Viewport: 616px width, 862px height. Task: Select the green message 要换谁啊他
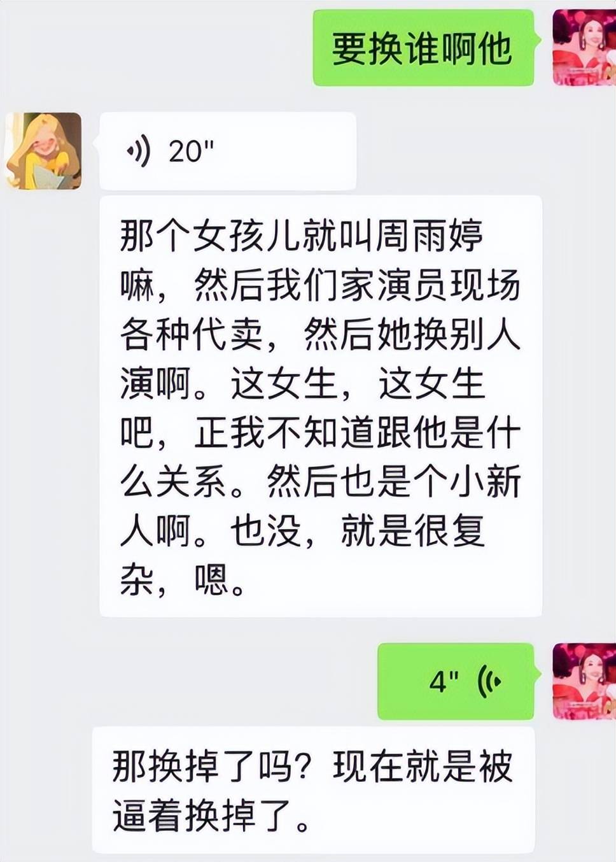click(423, 48)
